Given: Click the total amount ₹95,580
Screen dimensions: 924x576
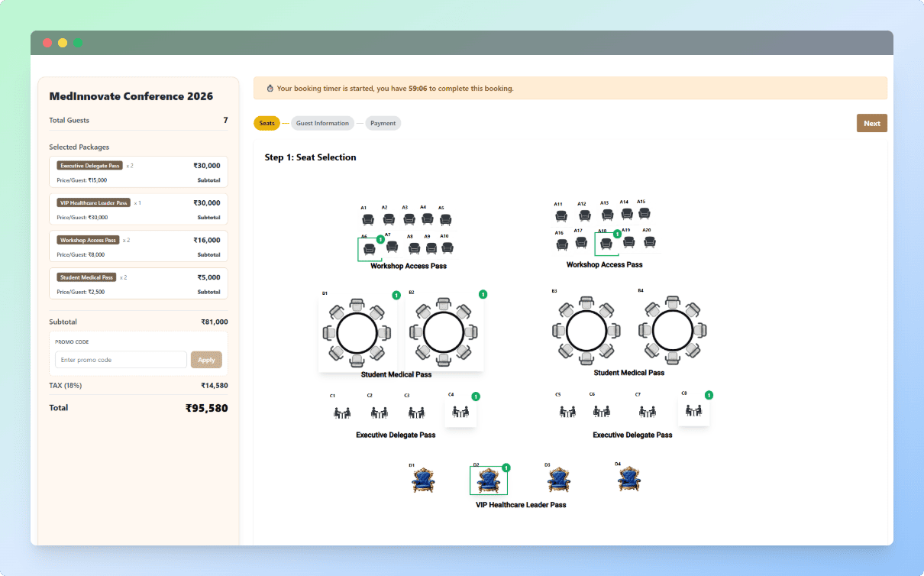Looking at the screenshot, I should [x=206, y=408].
